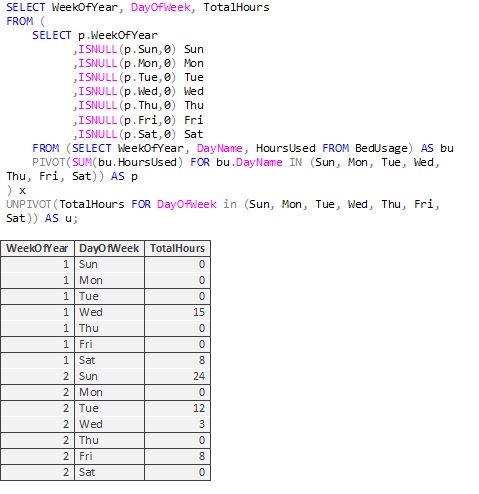This screenshot has height=494, width=479.
Task: Click the Sun cell in week 2
Action: [x=109, y=376]
